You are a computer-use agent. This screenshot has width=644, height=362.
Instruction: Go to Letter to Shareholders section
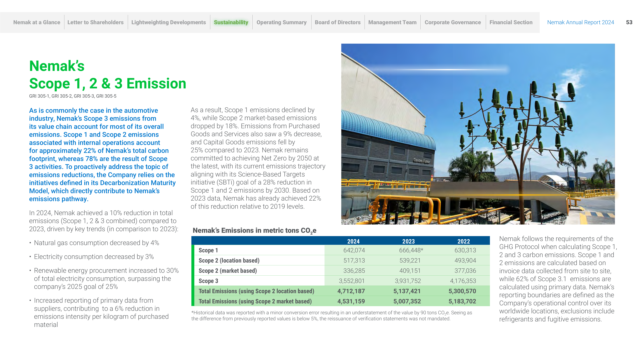95,22
